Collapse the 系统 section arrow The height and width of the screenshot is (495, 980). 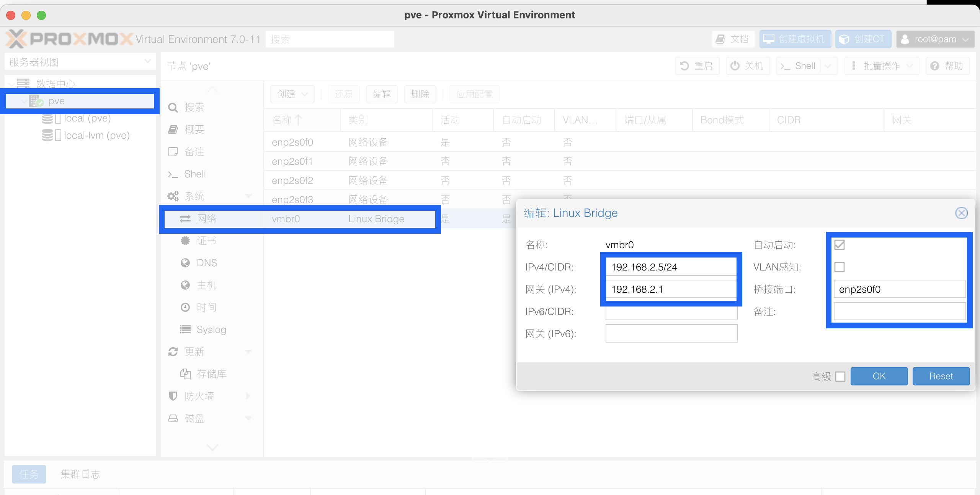(248, 196)
